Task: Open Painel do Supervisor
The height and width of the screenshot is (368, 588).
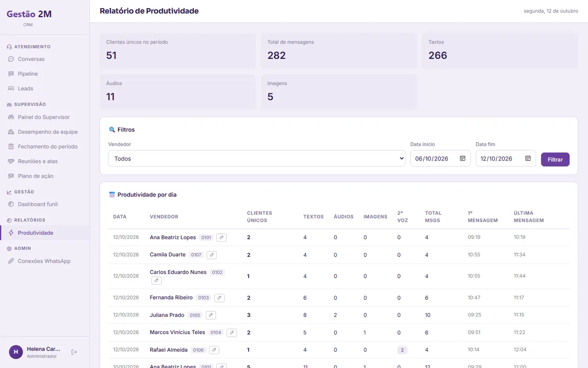Action: [45, 117]
